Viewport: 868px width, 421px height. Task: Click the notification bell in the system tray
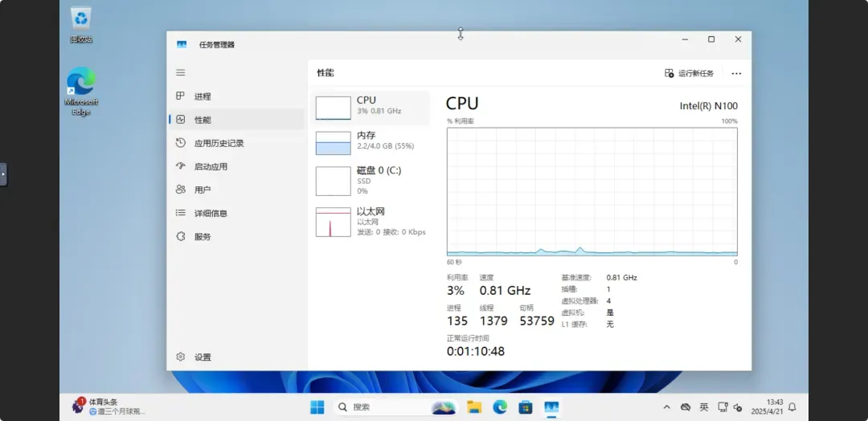click(792, 407)
